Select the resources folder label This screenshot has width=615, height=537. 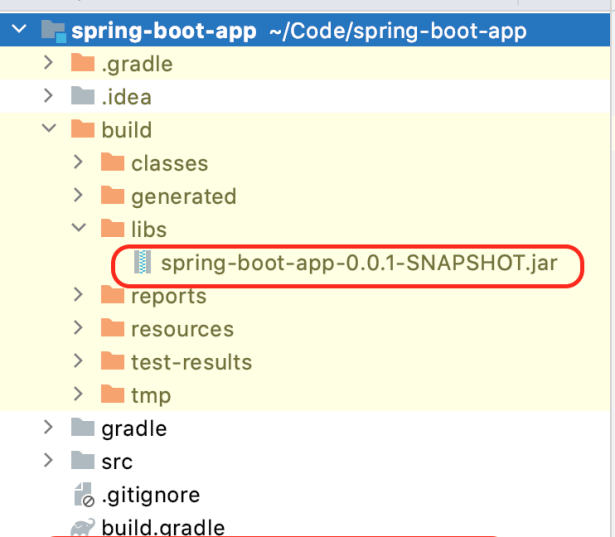coord(182,329)
